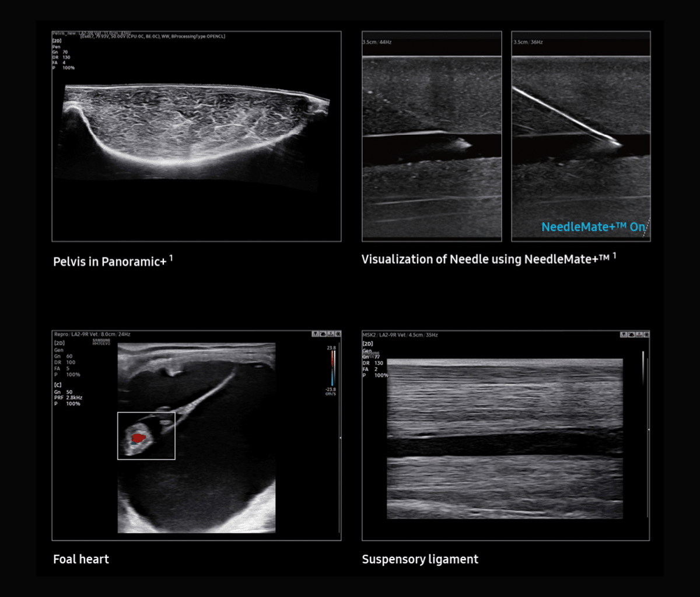The width and height of the screenshot is (700, 597).
Task: Click leftmost status icon in Foal heart panel
Action: [316, 334]
